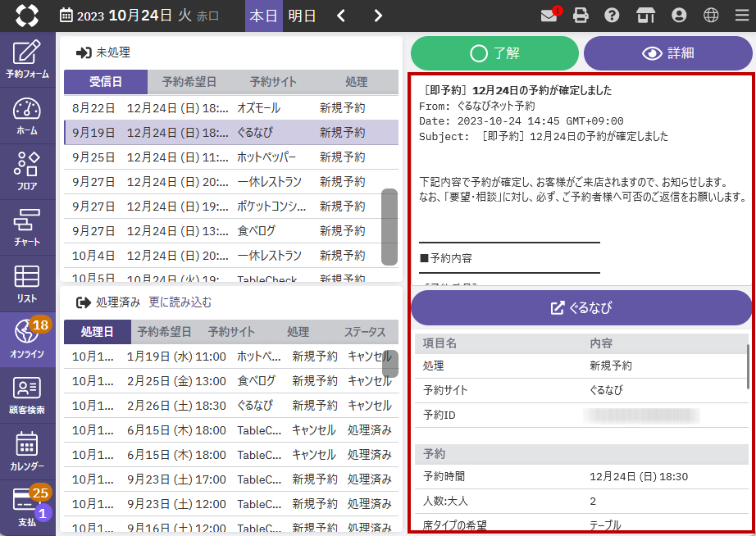Open the リスト view icon

(x=27, y=283)
